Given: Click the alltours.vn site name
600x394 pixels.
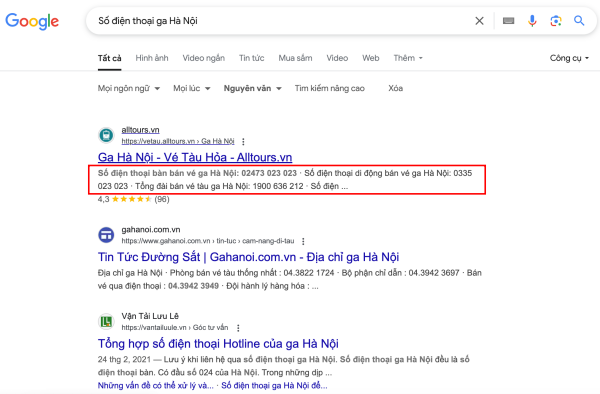Looking at the screenshot, I should [140, 130].
